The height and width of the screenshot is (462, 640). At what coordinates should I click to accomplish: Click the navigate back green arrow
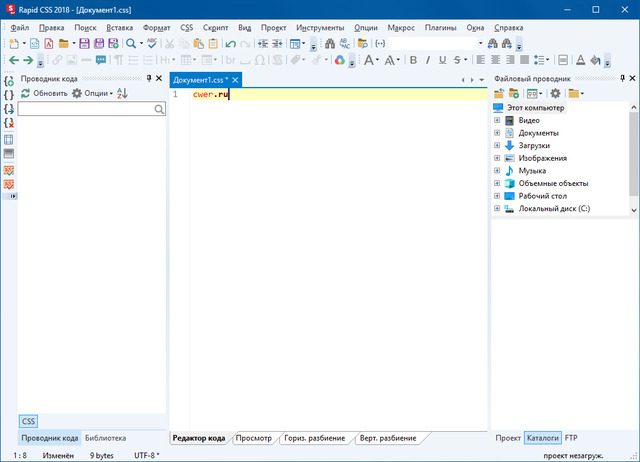coord(13,61)
